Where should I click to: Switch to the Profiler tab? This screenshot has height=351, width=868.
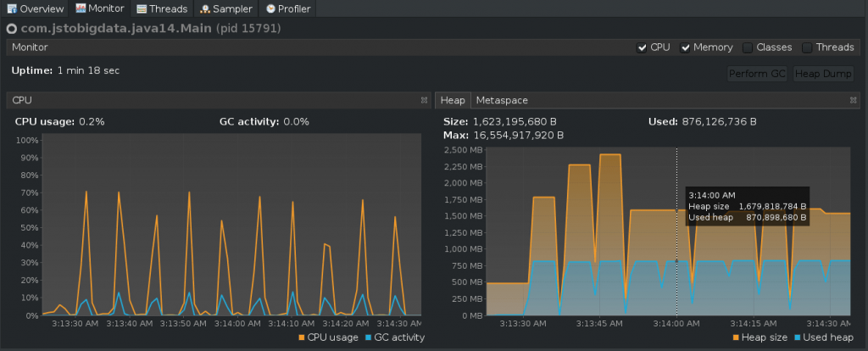(288, 8)
